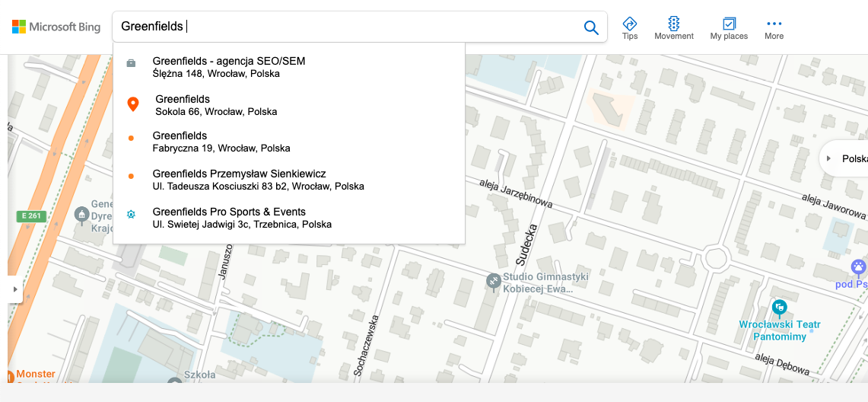868x402 pixels.
Task: Click the government building pin near E 261
Action: [x=82, y=215]
